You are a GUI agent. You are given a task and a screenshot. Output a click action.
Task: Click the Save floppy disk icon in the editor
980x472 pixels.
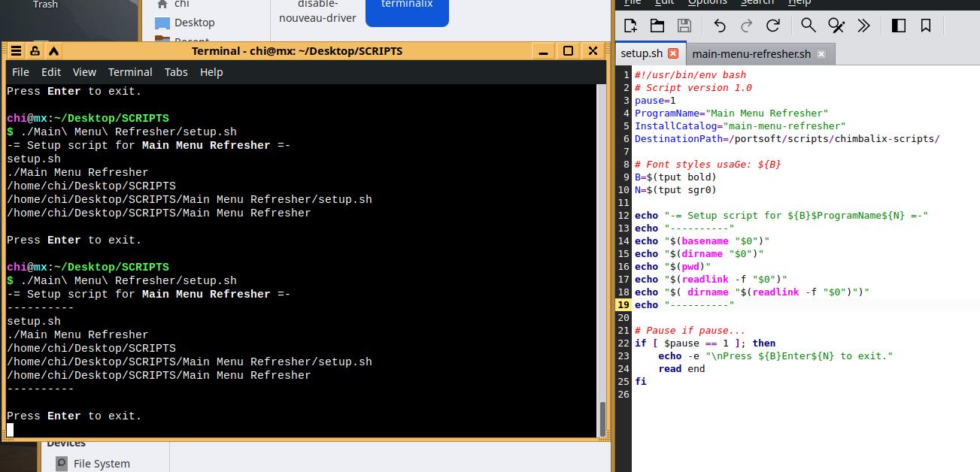(x=684, y=26)
